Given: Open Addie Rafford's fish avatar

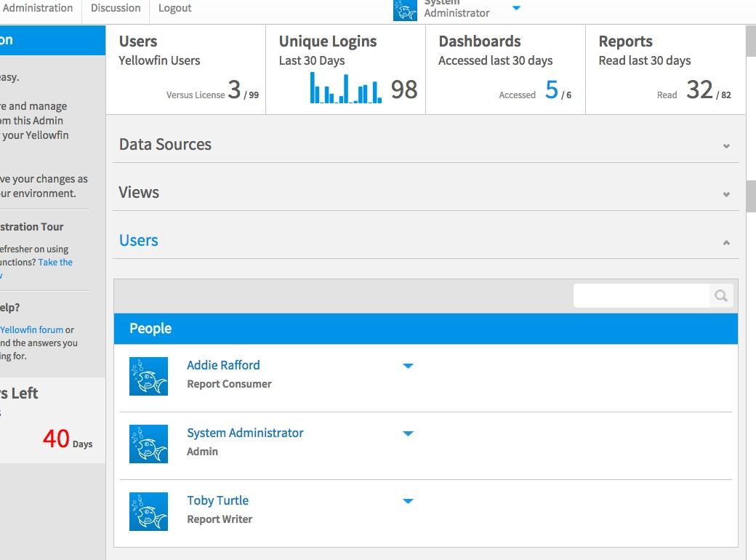Looking at the screenshot, I should [x=148, y=376].
